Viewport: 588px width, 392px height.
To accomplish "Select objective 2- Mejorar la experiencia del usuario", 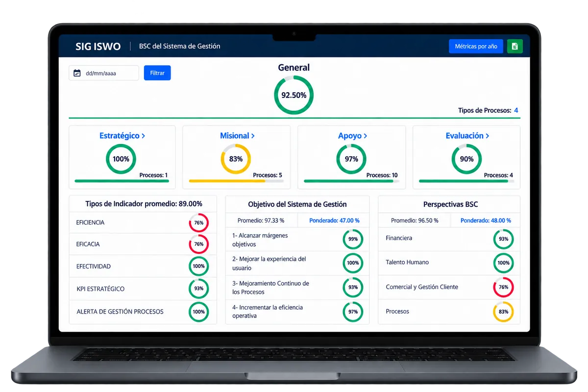I will pos(297,264).
